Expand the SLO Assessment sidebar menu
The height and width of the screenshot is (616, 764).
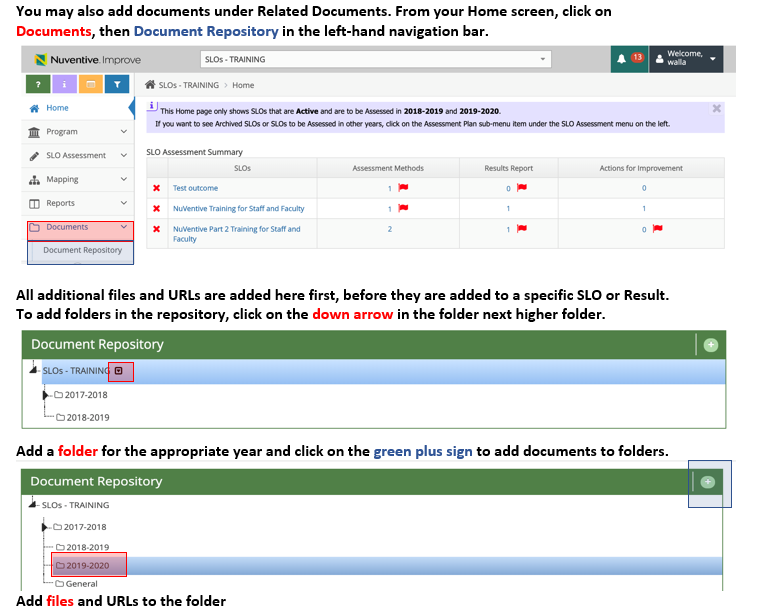(x=77, y=155)
